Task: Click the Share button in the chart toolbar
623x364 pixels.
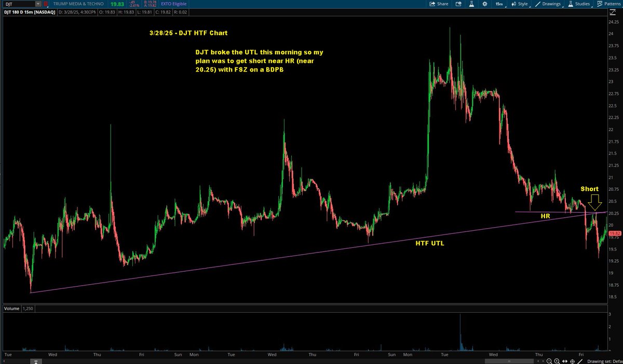Action: coord(438,4)
